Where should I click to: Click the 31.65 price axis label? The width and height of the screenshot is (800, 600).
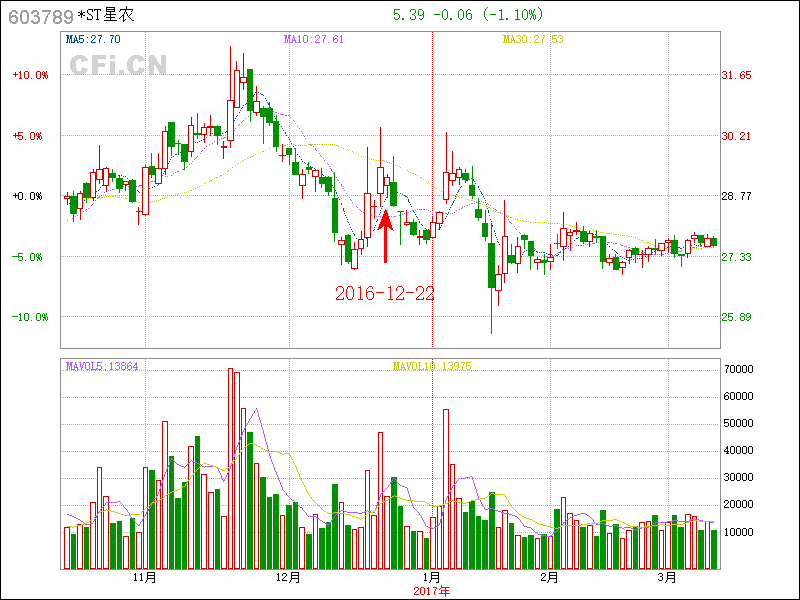pos(738,75)
